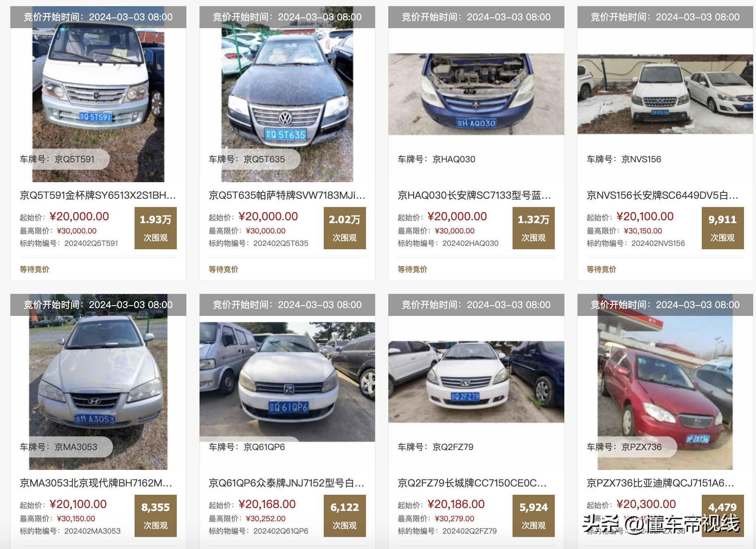Click the 9,911次围观 view count badge
756x549 pixels.
pyautogui.click(x=723, y=228)
